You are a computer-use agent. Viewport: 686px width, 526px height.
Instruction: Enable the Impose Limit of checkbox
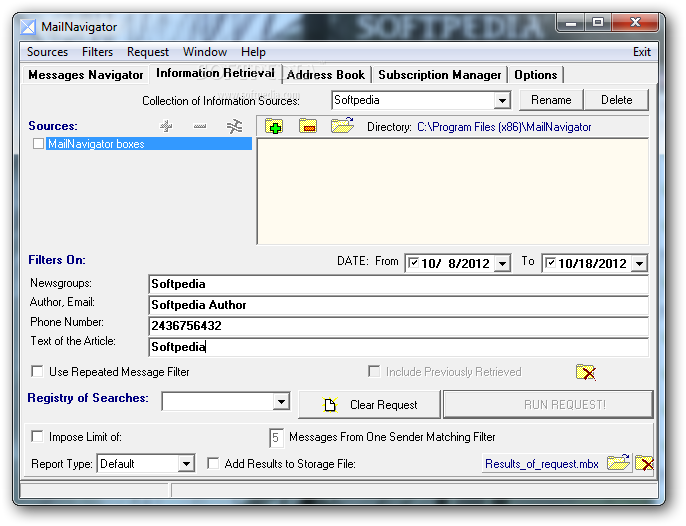(x=38, y=436)
